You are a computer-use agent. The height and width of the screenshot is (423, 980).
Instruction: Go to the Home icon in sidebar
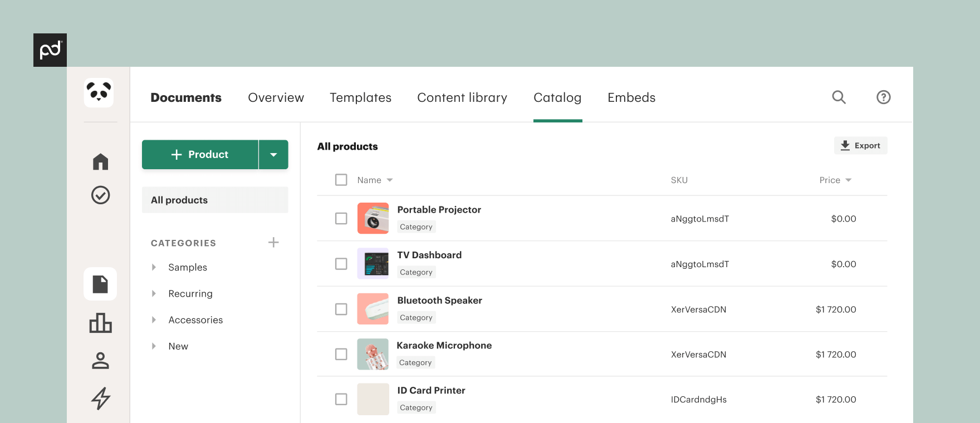[x=100, y=161]
